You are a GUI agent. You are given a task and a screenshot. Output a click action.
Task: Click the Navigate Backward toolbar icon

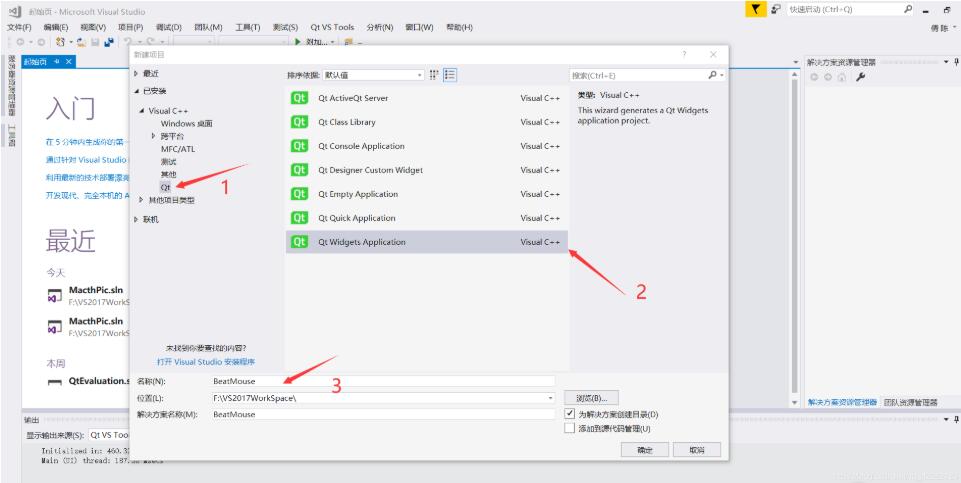point(21,42)
